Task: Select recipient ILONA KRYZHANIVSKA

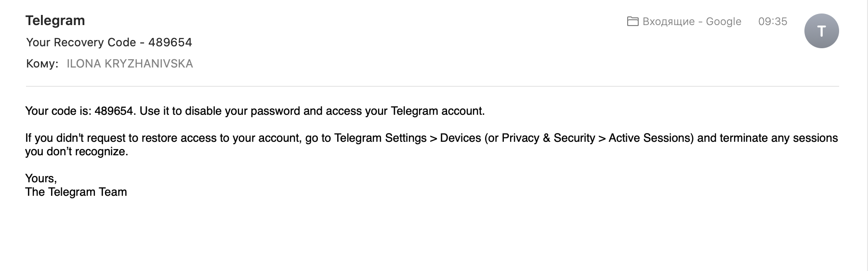Action: coord(130,64)
